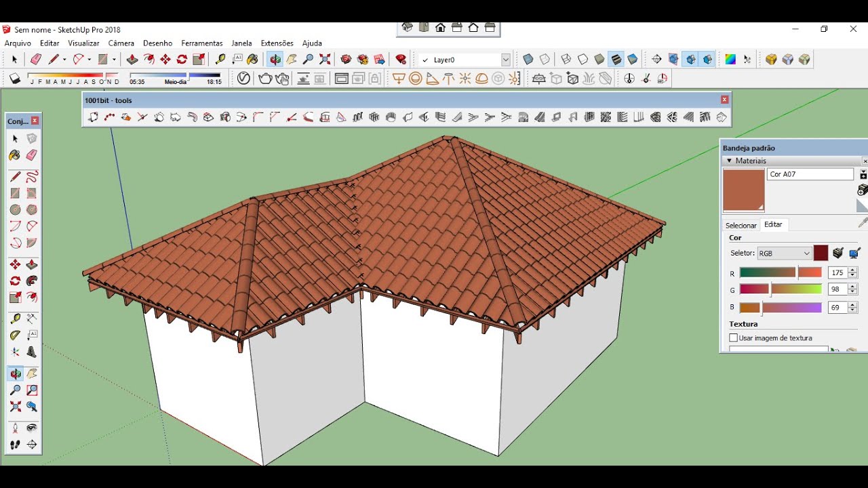Open the Line tool dropdown arrow

point(64,60)
